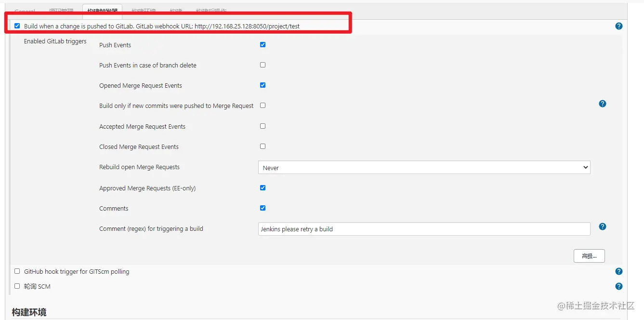
Task: Open help for 轮询 SCM option
Action: (619, 286)
